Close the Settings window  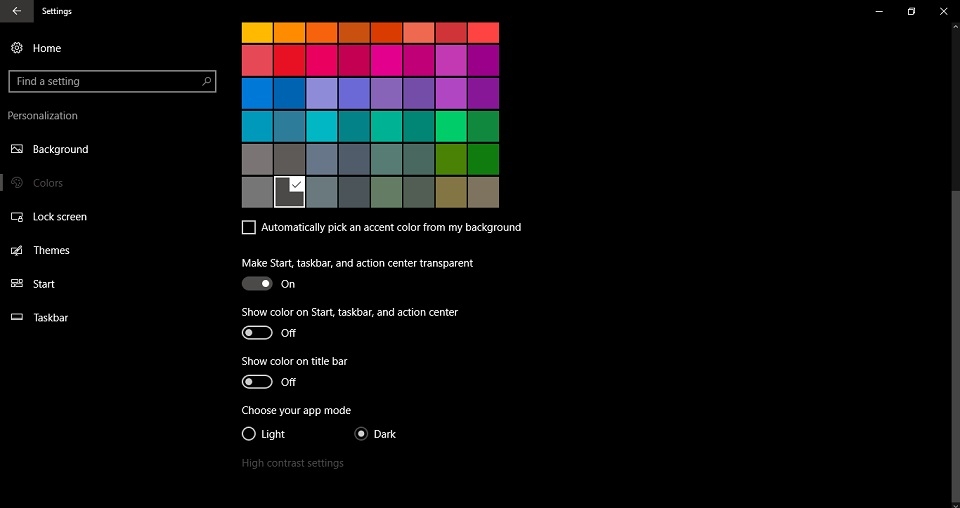[943, 11]
